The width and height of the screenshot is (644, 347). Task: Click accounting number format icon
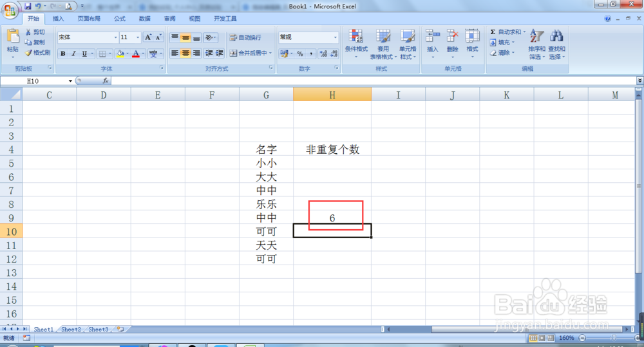[284, 54]
